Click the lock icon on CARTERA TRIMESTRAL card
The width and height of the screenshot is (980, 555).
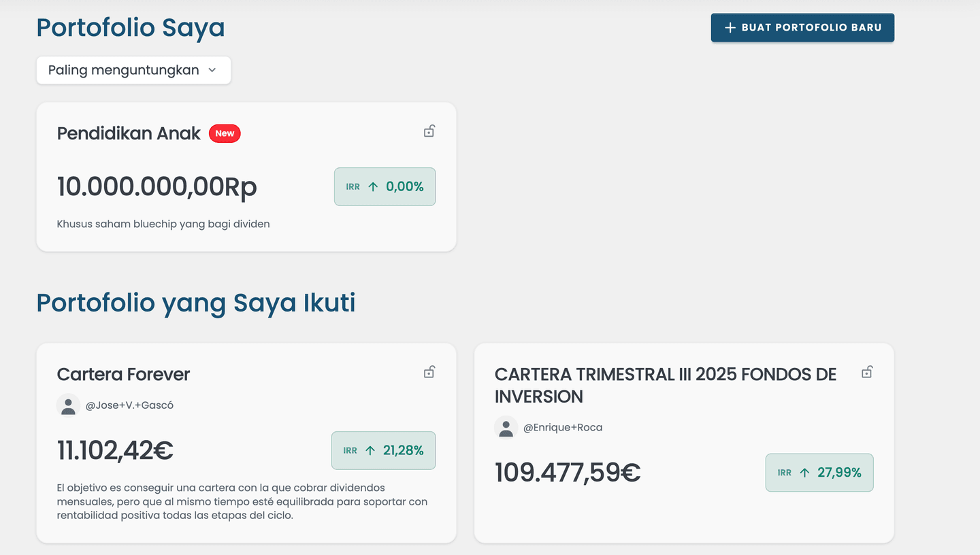(866, 372)
